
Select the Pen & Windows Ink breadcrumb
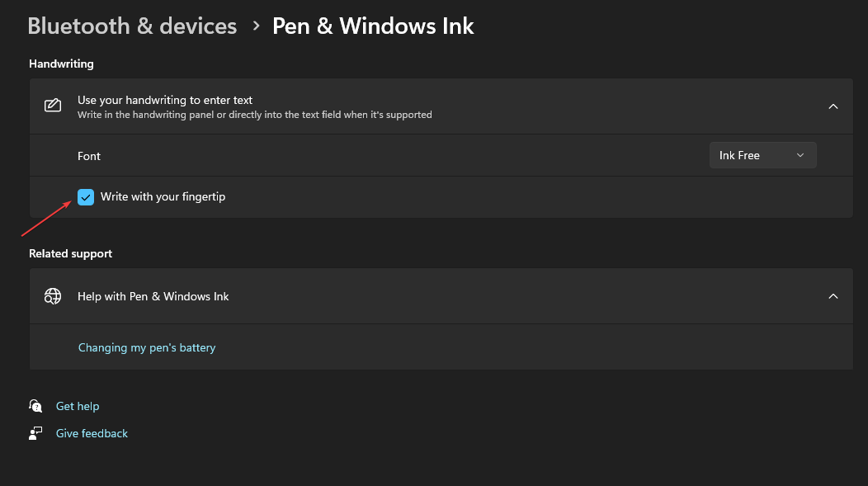[x=373, y=26]
